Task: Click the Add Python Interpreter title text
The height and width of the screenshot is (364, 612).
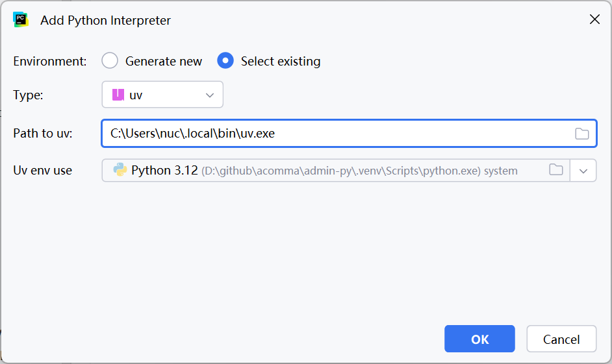Action: [x=105, y=20]
